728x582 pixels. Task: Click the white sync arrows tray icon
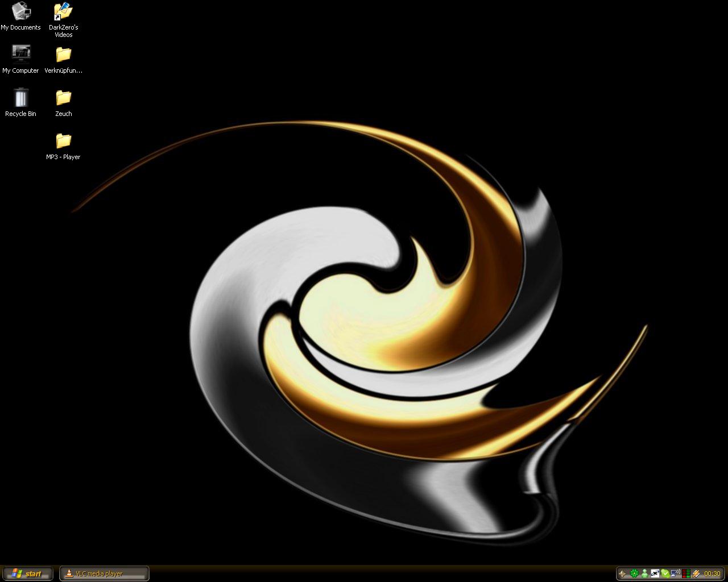(655, 573)
